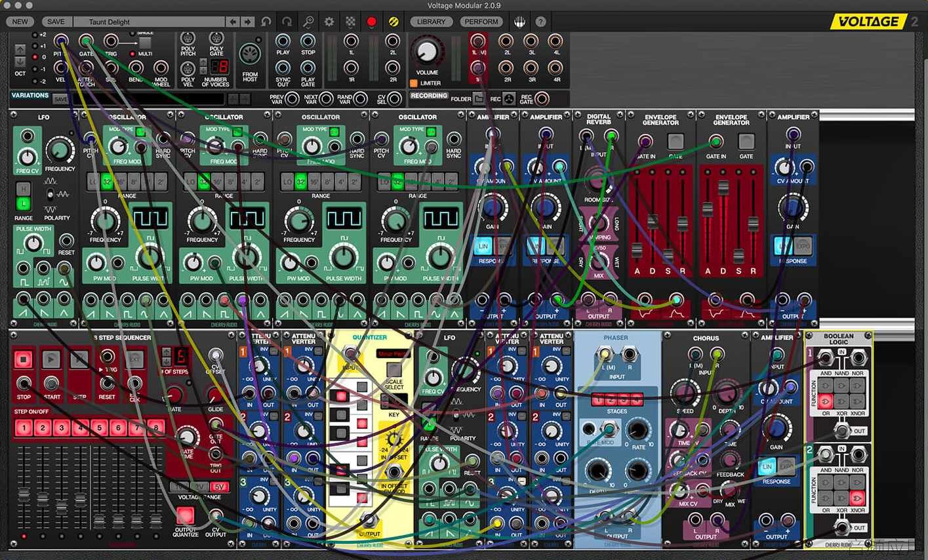Select AND gate in Boolean Logic section 1
This screenshot has height=560, width=928.
pyautogui.click(x=826, y=385)
